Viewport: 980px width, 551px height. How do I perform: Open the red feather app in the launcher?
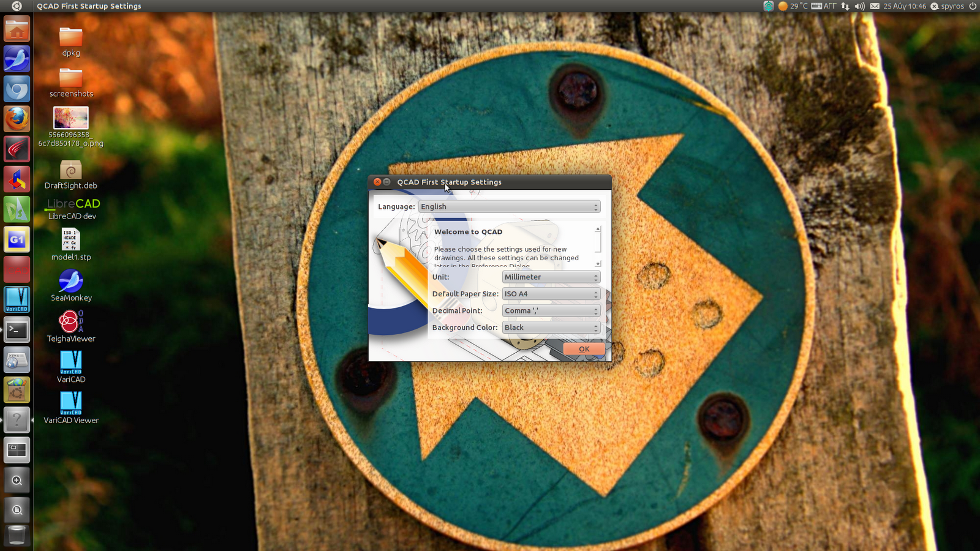pyautogui.click(x=17, y=149)
